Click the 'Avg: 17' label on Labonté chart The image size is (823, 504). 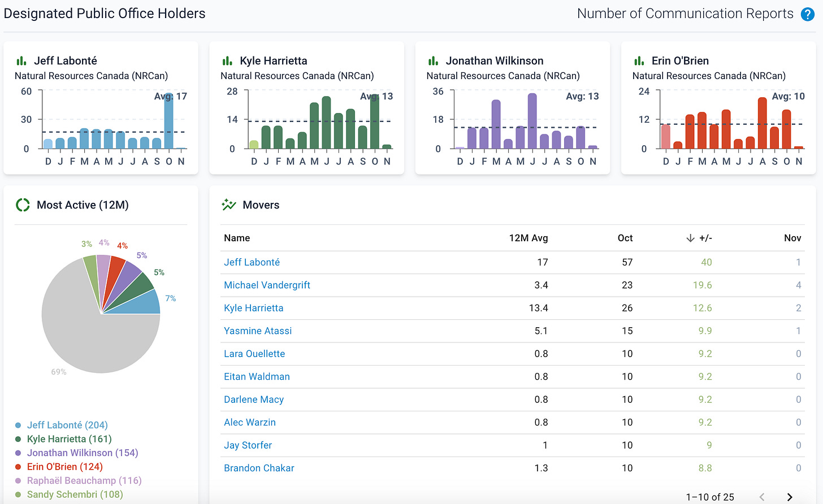tap(171, 96)
